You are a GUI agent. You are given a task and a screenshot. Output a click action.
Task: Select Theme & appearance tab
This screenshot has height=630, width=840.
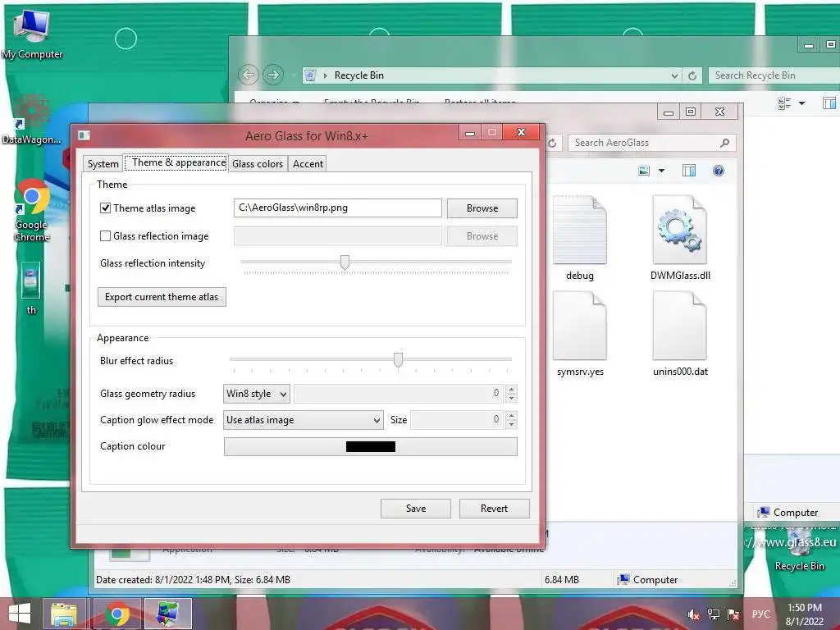177,162
